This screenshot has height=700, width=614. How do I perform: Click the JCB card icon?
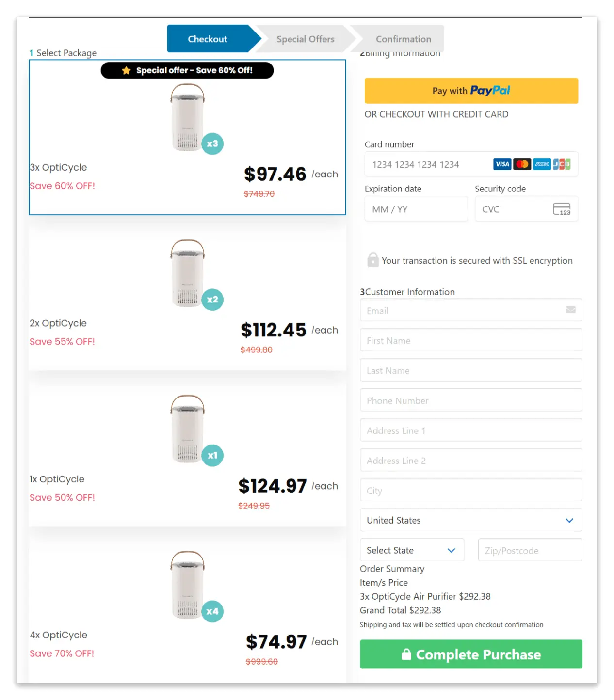pyautogui.click(x=562, y=164)
